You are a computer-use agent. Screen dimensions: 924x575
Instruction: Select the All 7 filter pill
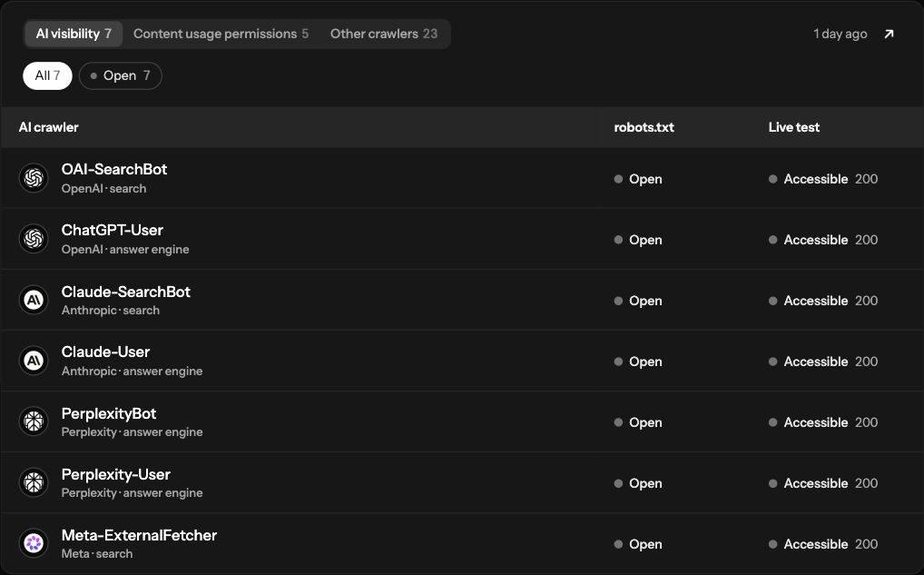click(48, 75)
